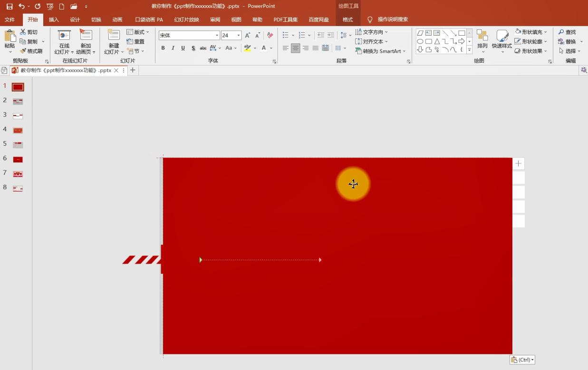Open the font size dropdown

[x=238, y=35]
